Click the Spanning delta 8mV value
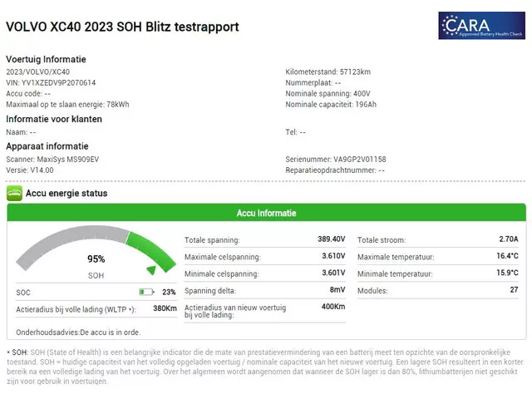 [337, 290]
